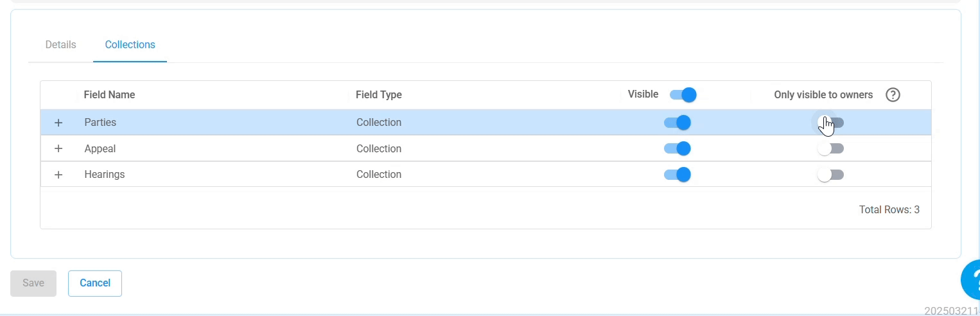Expand the Hearings collection row
980x316 pixels.
click(x=58, y=175)
